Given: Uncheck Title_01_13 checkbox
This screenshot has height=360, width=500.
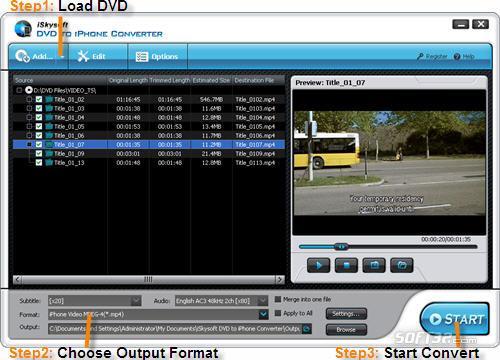Looking at the screenshot, I should 39,162.
